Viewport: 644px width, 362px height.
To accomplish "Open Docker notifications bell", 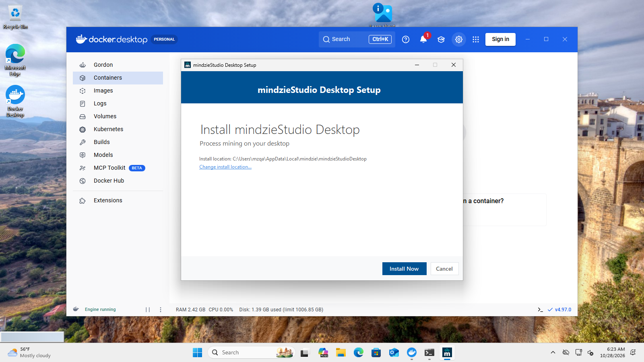I will 423,39.
